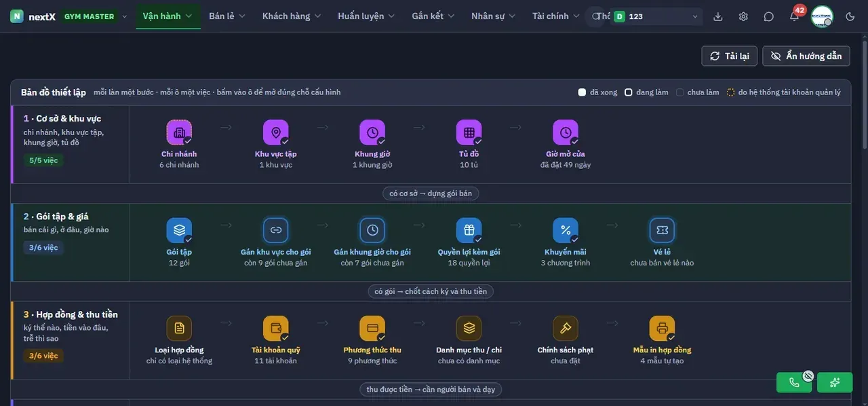Screen dimensions: 868x406
Task: Select the "2 · Gói tập & giá" heading
Action: (x=56, y=217)
